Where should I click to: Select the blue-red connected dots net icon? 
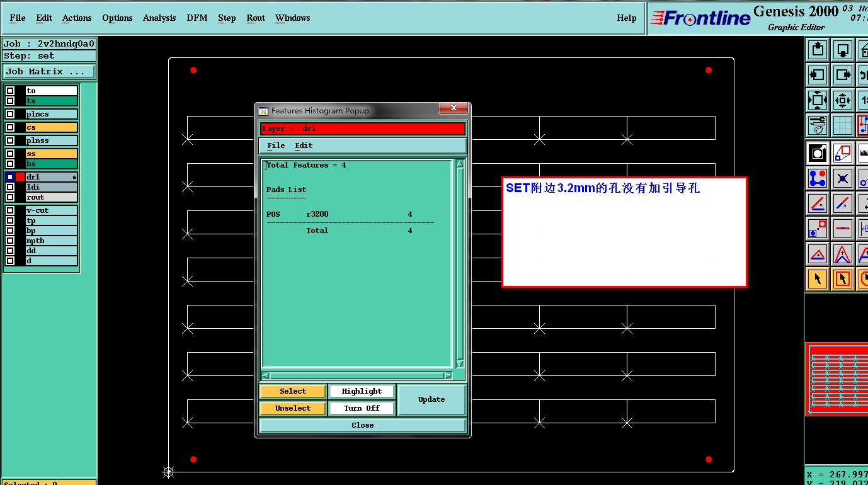[x=818, y=178]
